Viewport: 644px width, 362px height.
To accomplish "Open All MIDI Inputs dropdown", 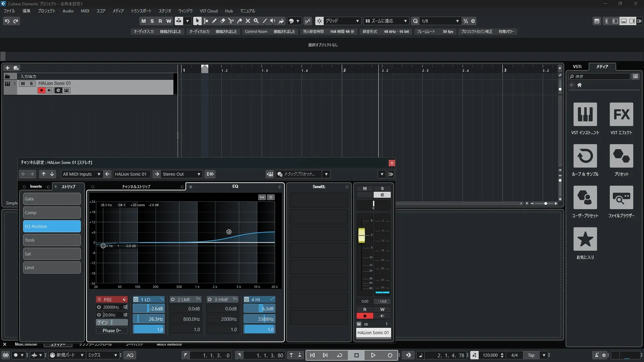I will pyautogui.click(x=99, y=174).
